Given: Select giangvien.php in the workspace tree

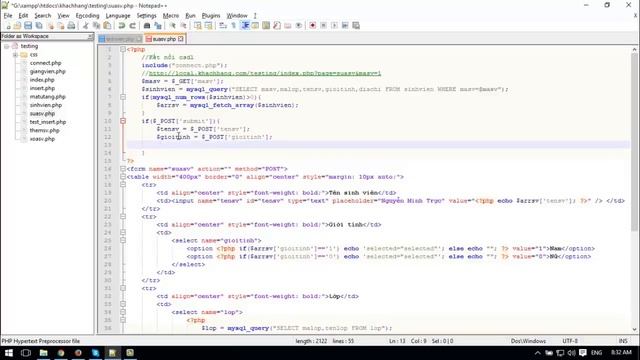Looking at the screenshot, I should [x=47, y=71].
